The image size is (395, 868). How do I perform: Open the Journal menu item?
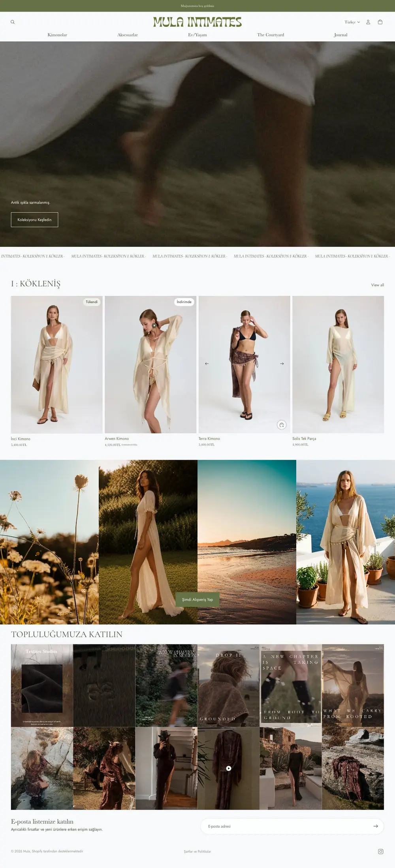tap(340, 35)
